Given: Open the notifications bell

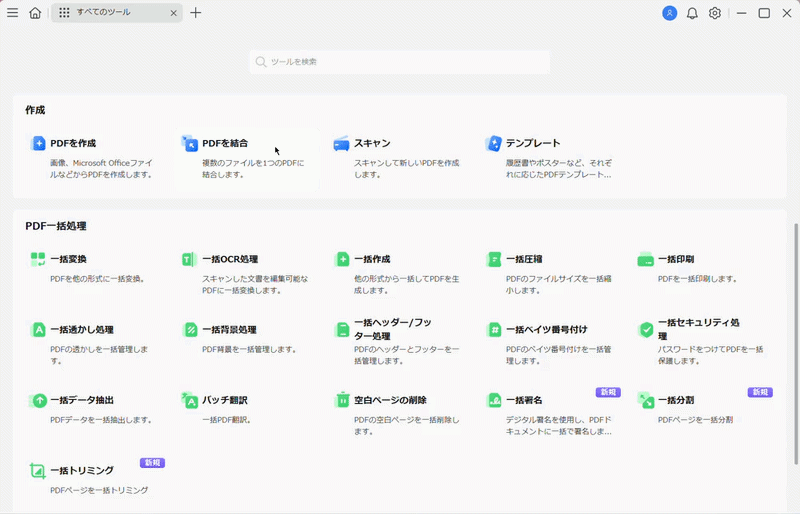Looking at the screenshot, I should coord(692,13).
